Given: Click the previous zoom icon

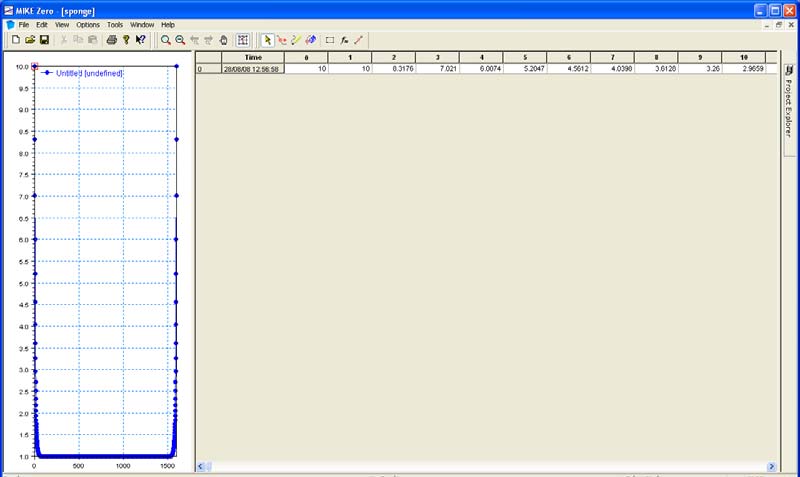Looking at the screenshot, I should pos(194,40).
